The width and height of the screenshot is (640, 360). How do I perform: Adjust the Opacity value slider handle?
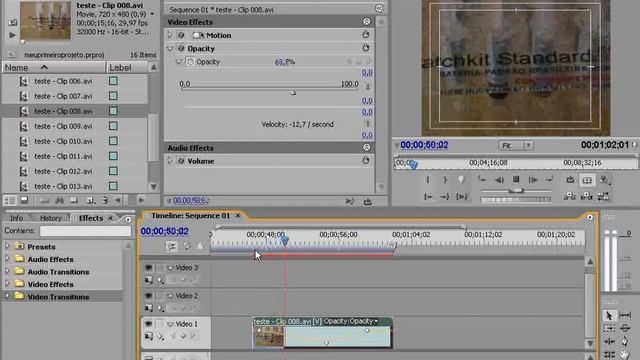pyautogui.click(x=293, y=93)
